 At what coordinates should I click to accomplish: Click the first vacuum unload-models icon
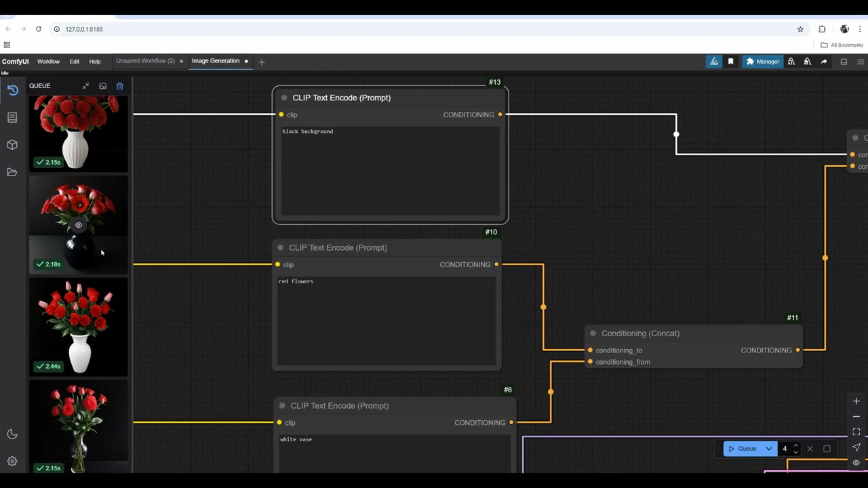791,62
